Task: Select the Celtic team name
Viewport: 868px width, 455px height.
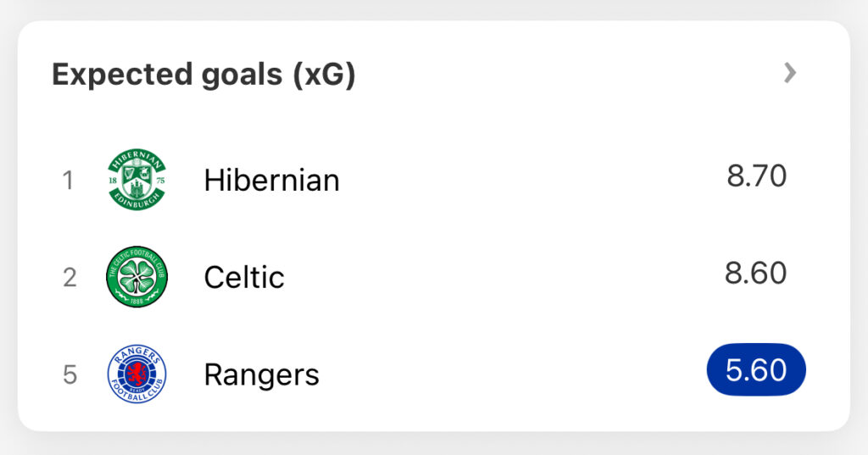Action: click(244, 277)
